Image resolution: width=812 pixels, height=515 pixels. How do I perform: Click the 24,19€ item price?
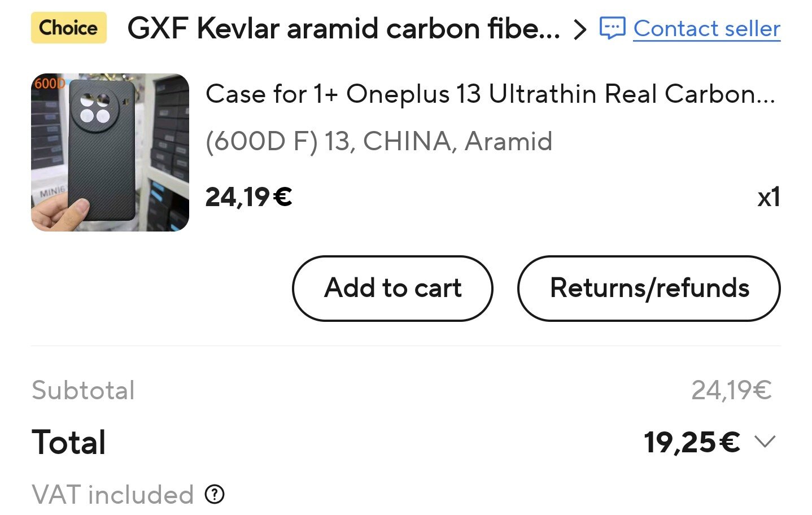248,197
